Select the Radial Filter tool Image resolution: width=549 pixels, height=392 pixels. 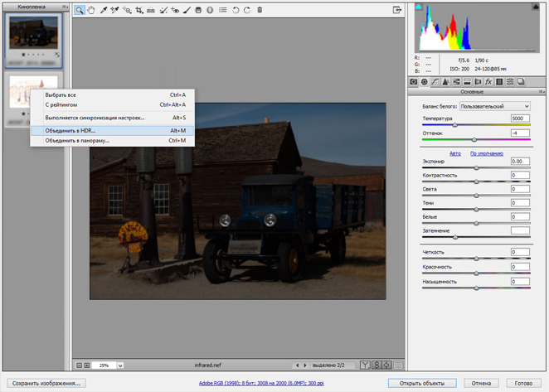[210, 10]
